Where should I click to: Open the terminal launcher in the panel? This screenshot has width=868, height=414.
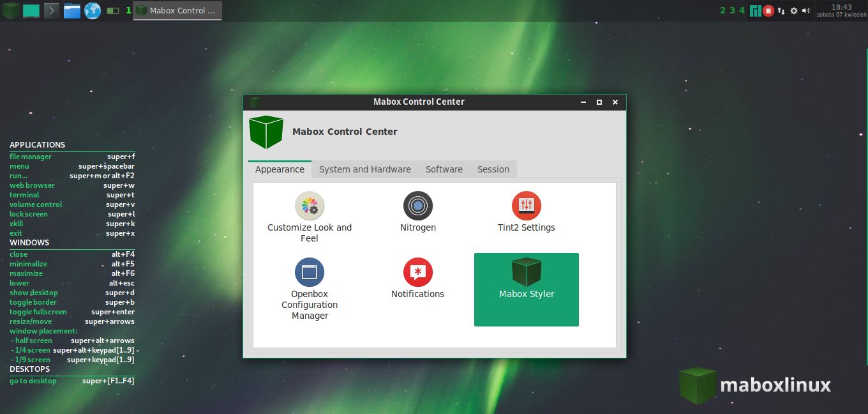pyautogui.click(x=52, y=10)
